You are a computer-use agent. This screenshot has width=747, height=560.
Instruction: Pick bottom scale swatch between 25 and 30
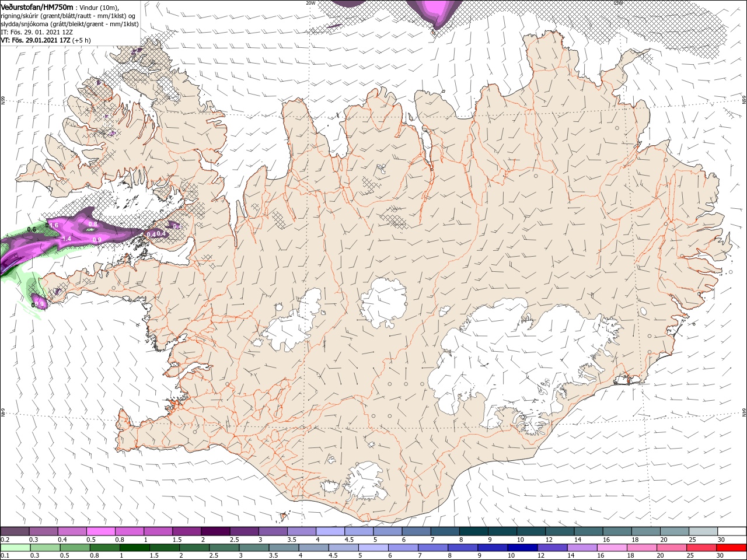[x=701, y=548]
